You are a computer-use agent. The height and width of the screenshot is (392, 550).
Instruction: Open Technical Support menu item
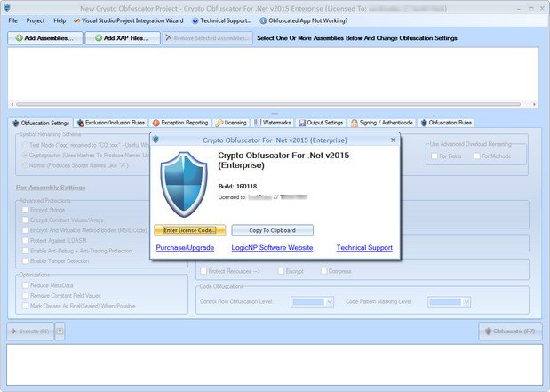point(222,20)
